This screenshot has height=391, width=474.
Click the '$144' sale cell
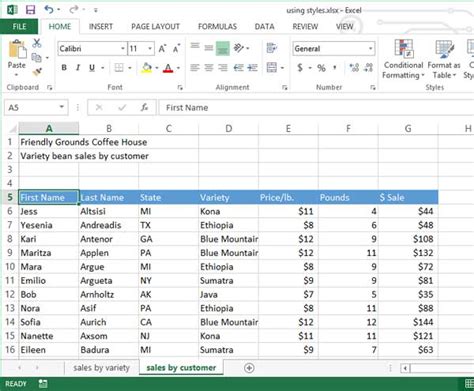(408, 322)
